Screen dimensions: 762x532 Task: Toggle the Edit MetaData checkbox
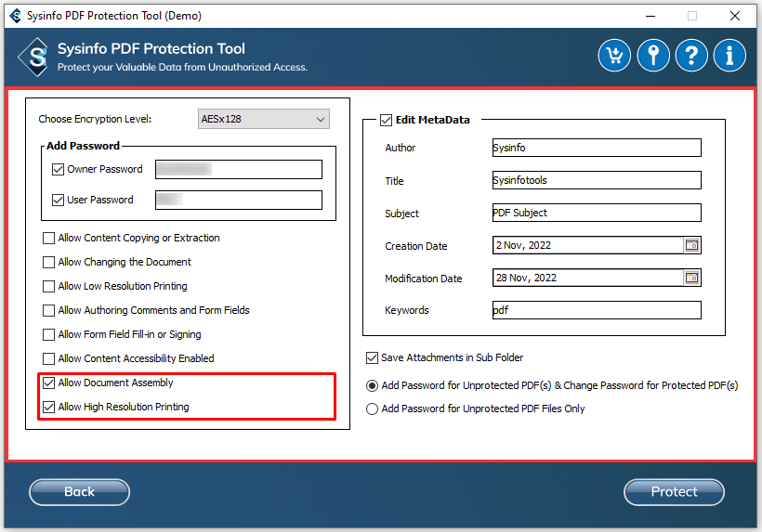[386, 120]
